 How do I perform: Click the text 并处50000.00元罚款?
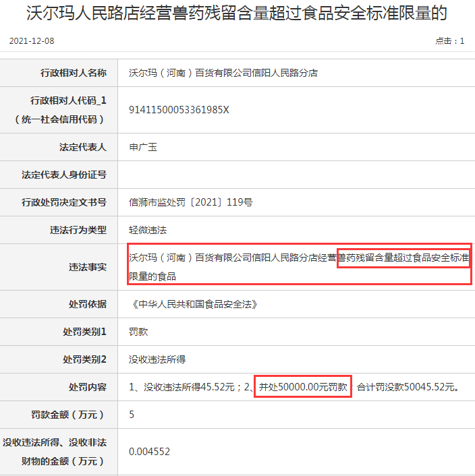point(303,387)
